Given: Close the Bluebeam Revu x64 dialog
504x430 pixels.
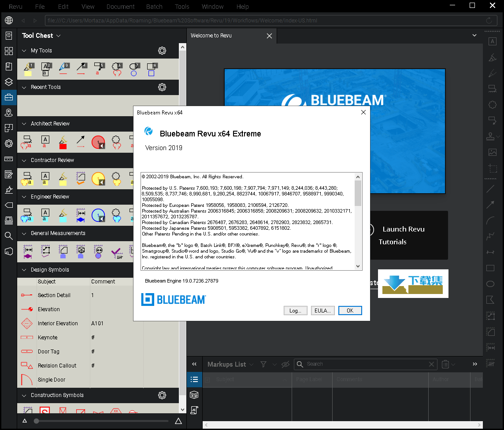Looking at the screenshot, I should point(363,112).
